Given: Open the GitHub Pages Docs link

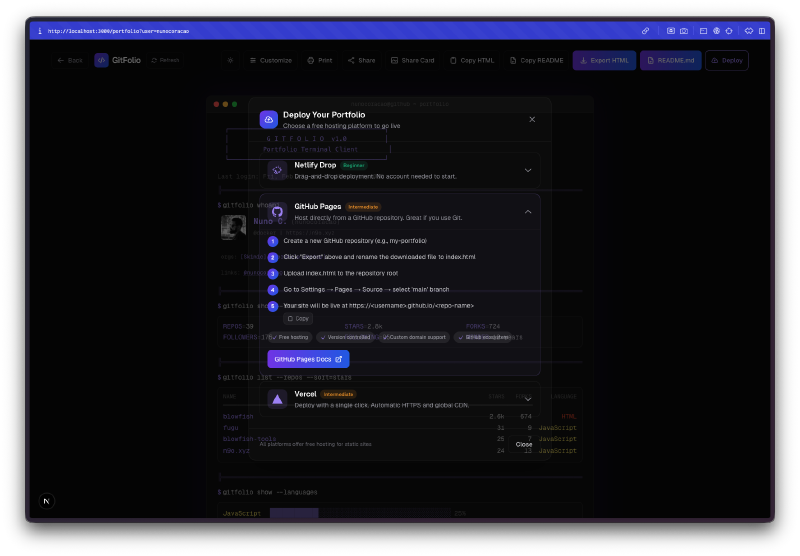Looking at the screenshot, I should (x=308, y=359).
